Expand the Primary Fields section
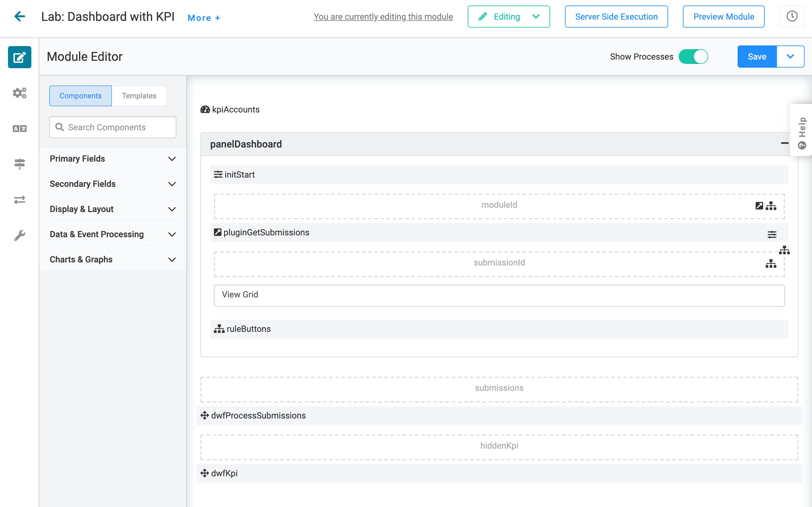The height and width of the screenshot is (507, 812). 113,159
